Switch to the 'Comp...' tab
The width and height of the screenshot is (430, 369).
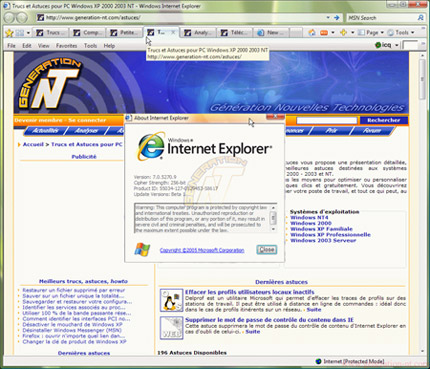[88, 33]
